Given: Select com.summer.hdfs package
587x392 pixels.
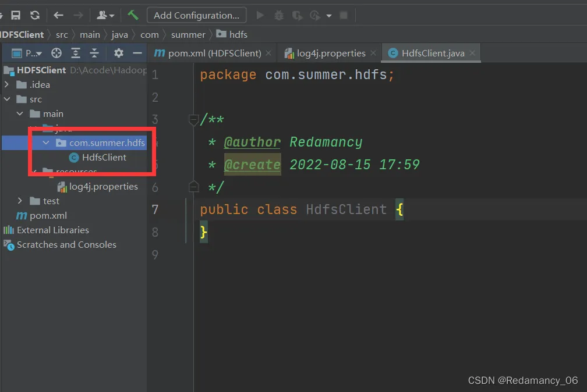Looking at the screenshot, I should click(x=107, y=143).
